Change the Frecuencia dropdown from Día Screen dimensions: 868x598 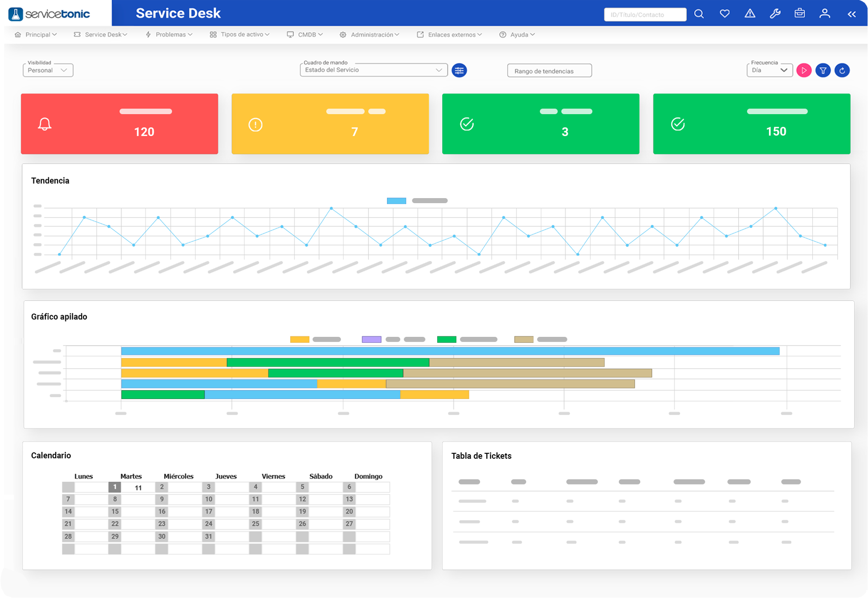coord(769,71)
